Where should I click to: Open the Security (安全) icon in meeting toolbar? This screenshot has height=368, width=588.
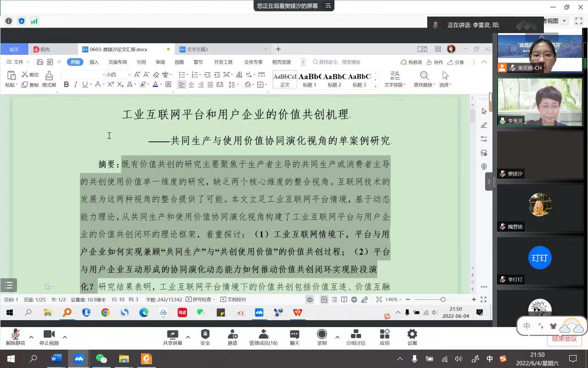205,334
